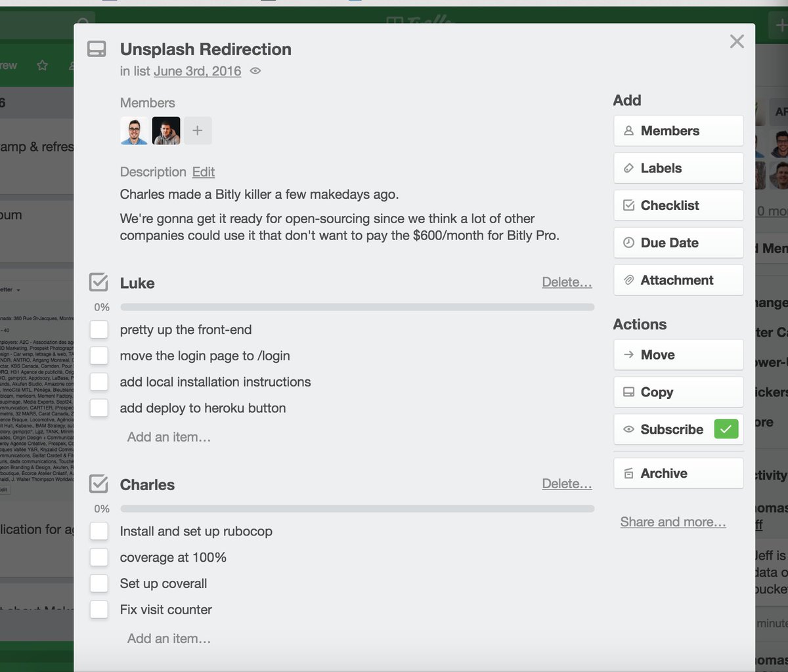Check 'Install and set up rubocop' item

coord(99,531)
